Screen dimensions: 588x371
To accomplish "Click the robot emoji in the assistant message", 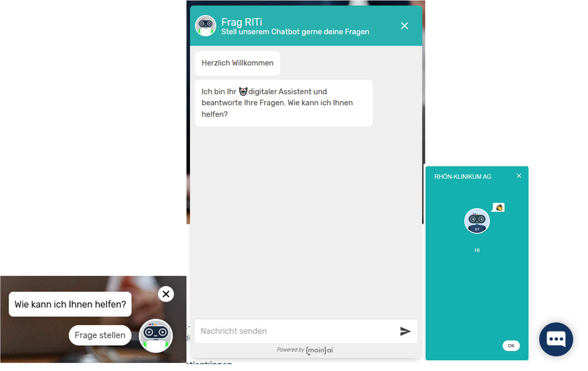I will click(x=243, y=91).
